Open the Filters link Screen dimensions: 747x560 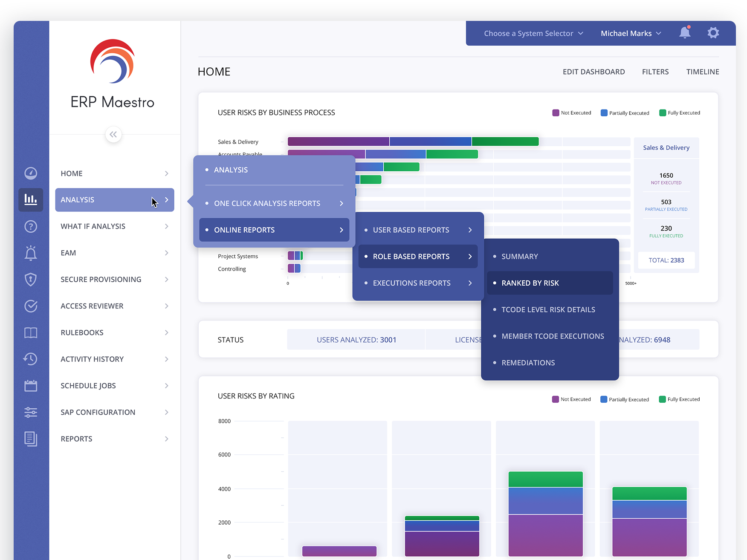tap(655, 72)
